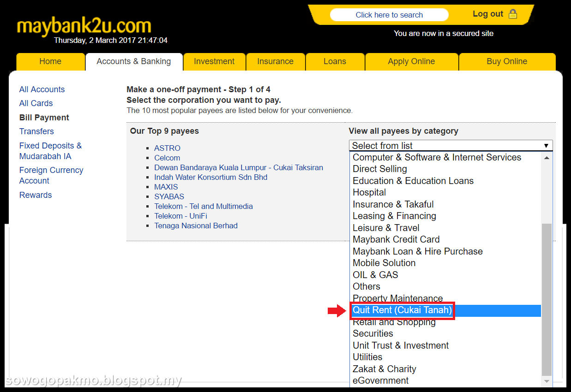Pick Tenaga Nasional Berhad payee
571x392 pixels.
(x=196, y=226)
